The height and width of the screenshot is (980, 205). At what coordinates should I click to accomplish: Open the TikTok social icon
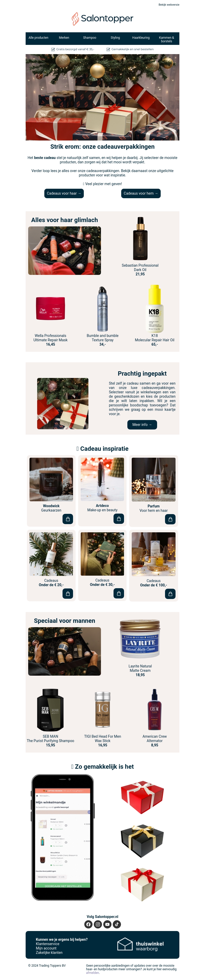[x=117, y=924]
